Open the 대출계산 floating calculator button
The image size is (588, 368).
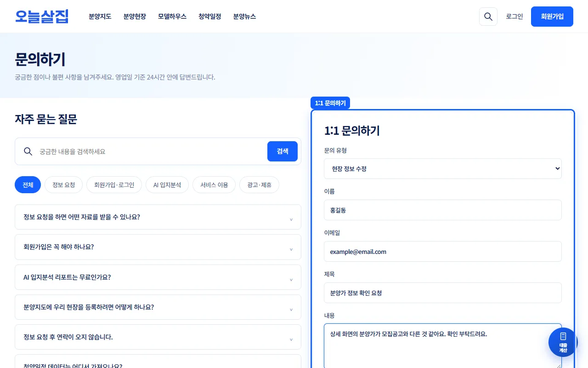[563, 342]
